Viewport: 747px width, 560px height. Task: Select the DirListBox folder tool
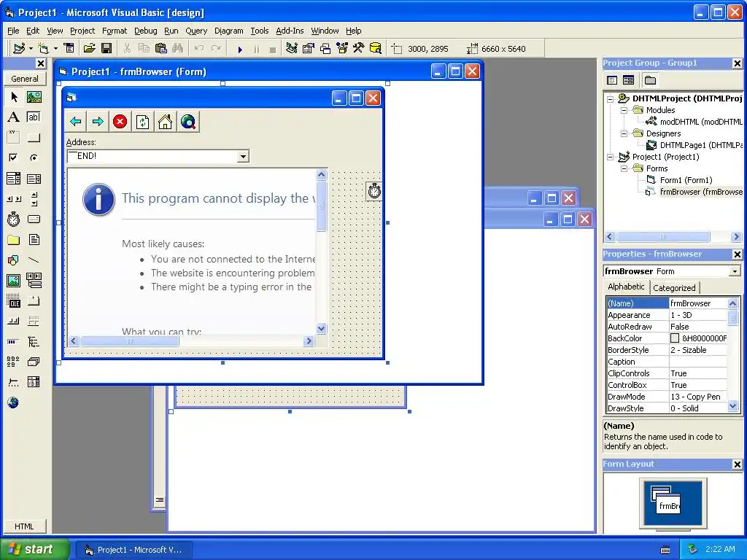pyautogui.click(x=14, y=239)
